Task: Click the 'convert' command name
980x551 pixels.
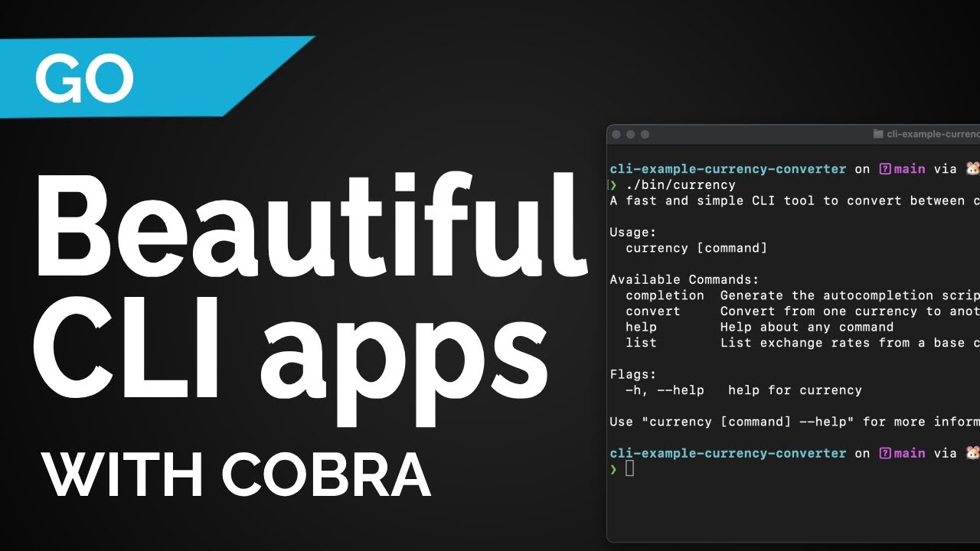Action: 653,311
